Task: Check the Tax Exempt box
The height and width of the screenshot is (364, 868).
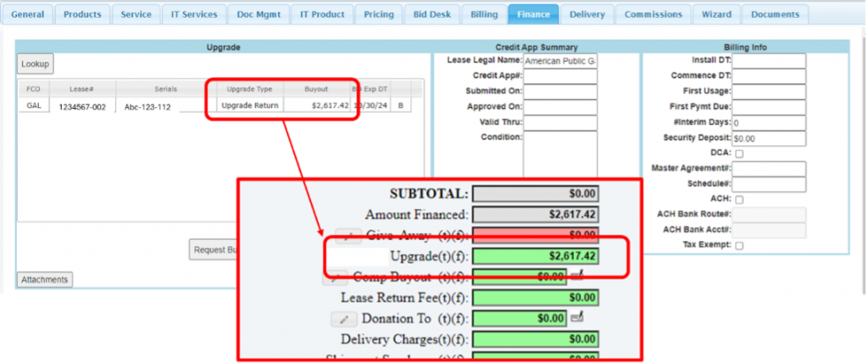Action: (x=739, y=245)
